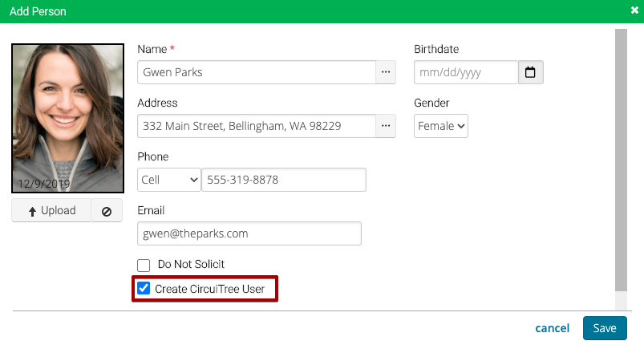Click the Birthdate date field

pyautogui.click(x=466, y=72)
